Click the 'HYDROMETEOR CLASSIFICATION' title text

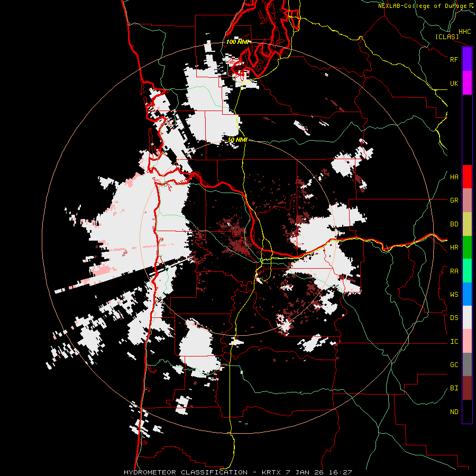(186, 472)
